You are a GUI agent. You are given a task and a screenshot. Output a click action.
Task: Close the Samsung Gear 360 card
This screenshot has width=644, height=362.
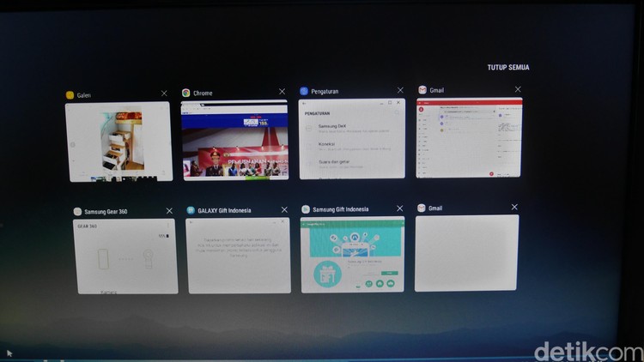[169, 210]
